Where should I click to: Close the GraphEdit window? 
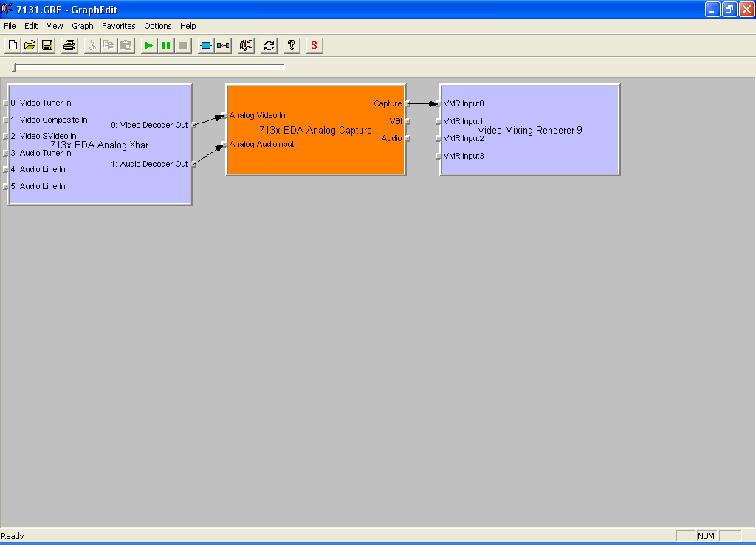(x=746, y=9)
